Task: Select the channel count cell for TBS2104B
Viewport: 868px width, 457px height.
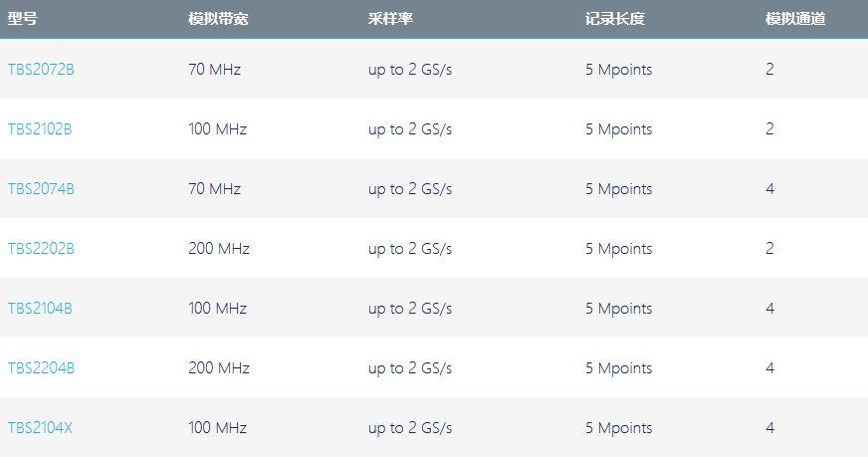Action: [x=770, y=309]
